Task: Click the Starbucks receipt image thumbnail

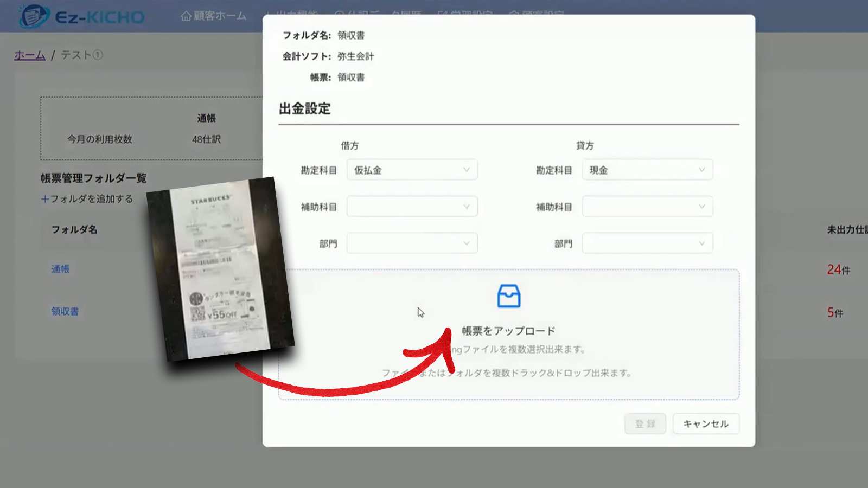Action: [x=220, y=268]
